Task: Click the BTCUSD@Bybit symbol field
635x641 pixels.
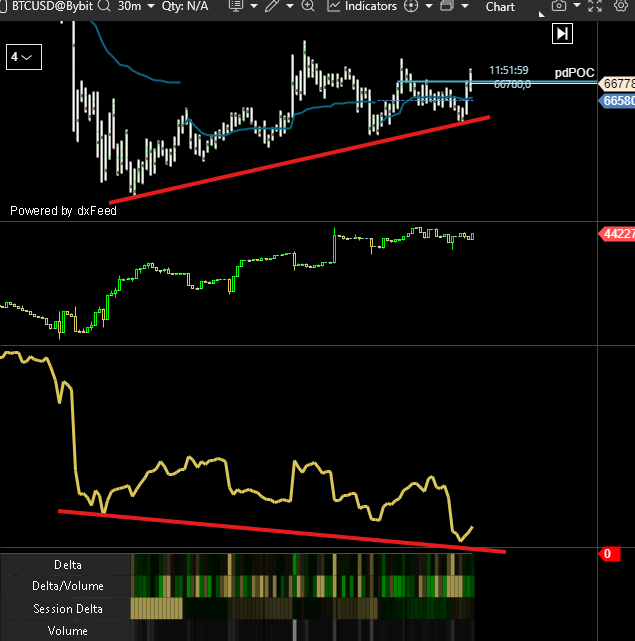Action: (52, 6)
